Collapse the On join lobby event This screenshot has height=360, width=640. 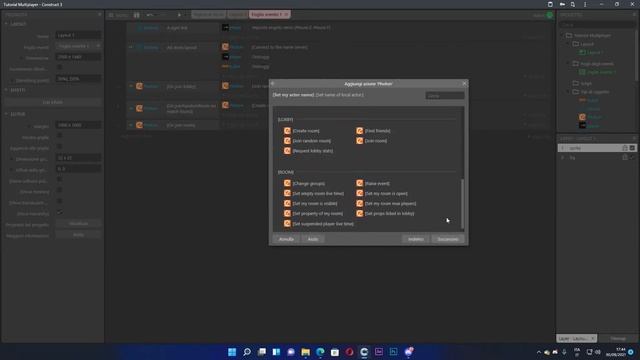click(131, 86)
